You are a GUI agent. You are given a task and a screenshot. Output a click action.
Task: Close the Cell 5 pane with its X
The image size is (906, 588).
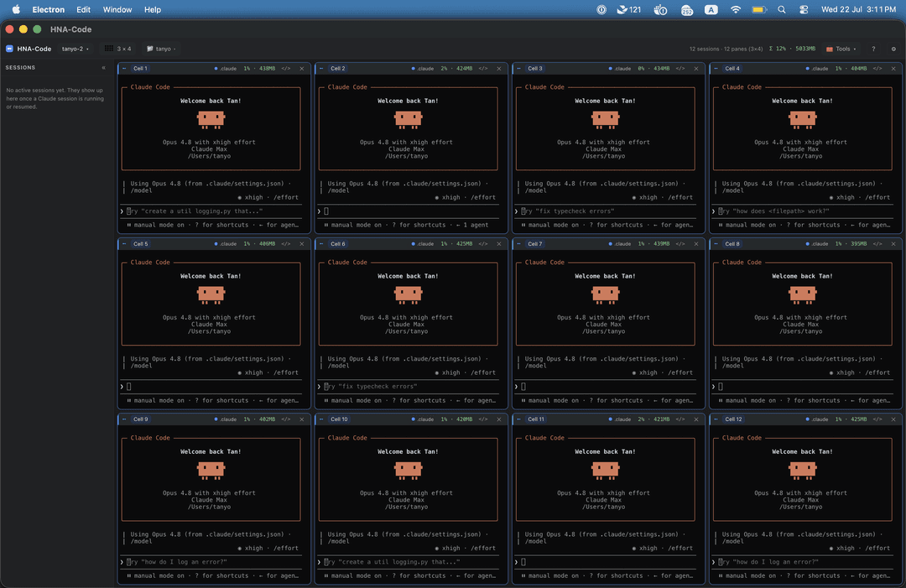coord(302,244)
